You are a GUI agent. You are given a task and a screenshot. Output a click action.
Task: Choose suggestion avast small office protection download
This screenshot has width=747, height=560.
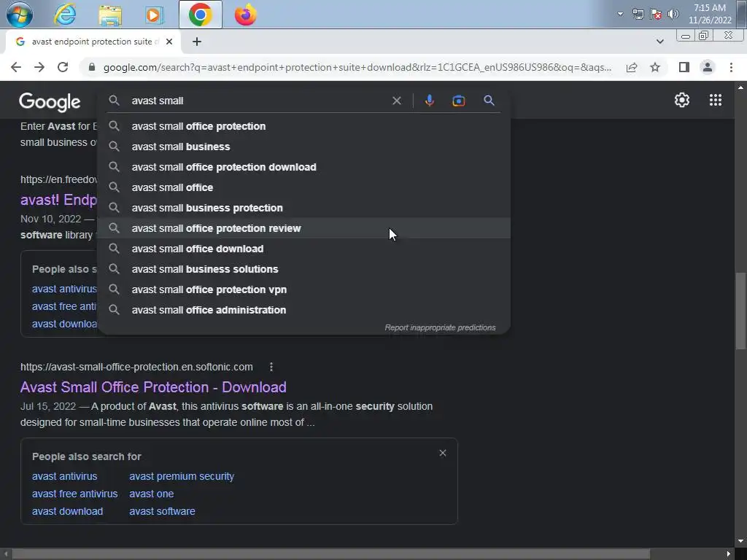(303, 167)
